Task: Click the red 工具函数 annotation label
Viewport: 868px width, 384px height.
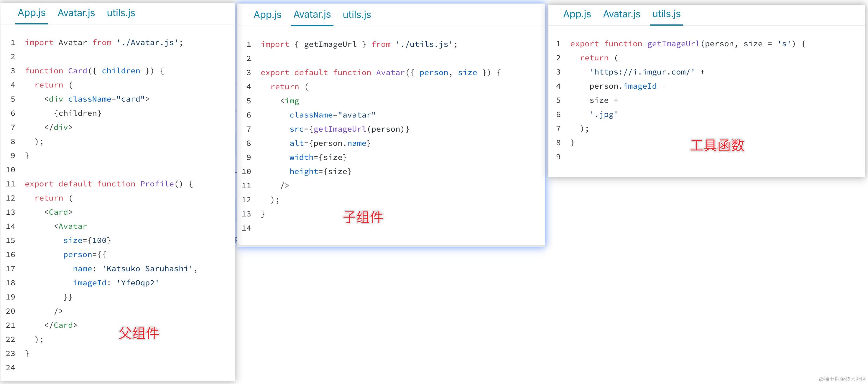Action: [717, 145]
